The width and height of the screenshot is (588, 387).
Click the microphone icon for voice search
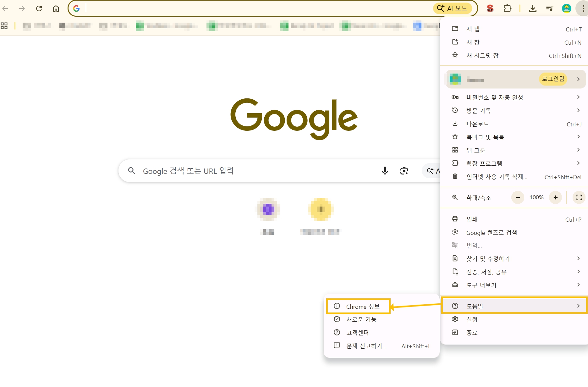[x=385, y=171]
